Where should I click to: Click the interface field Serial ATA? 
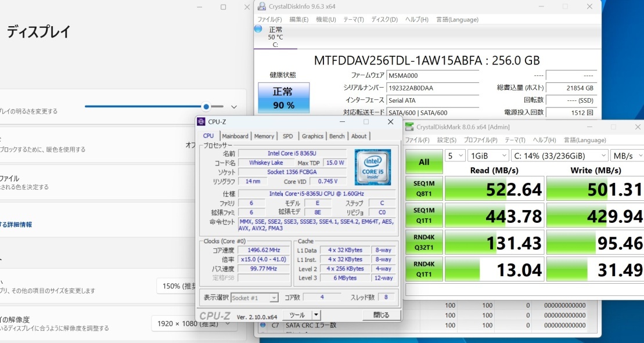[433, 100]
